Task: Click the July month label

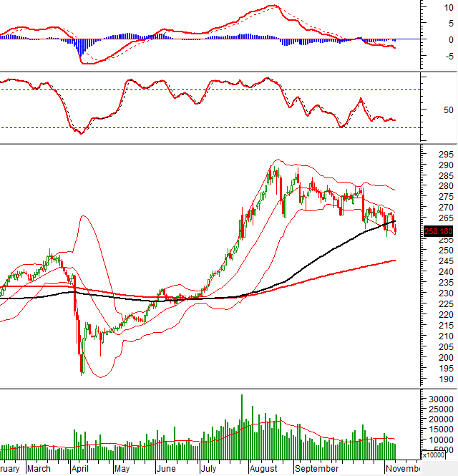Action: 209,469
